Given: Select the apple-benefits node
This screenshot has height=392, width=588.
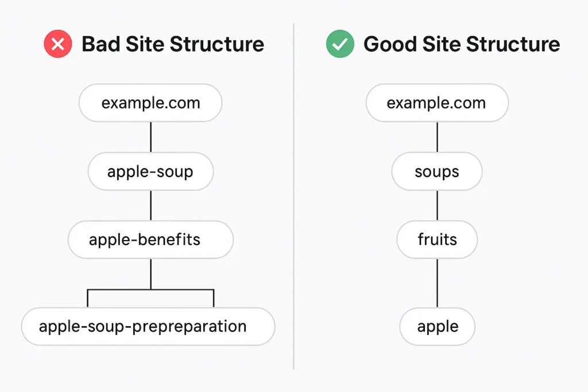Looking at the screenshot, I should 150,239.
